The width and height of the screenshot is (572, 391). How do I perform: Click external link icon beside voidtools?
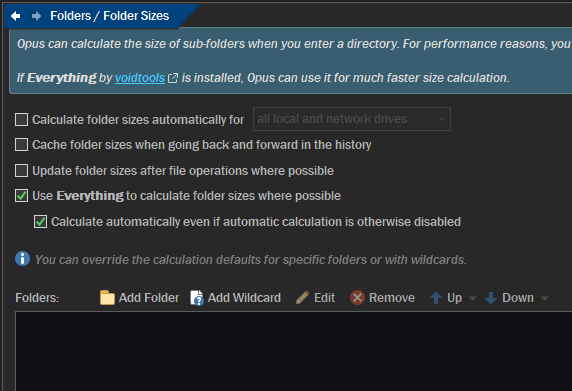point(173,78)
